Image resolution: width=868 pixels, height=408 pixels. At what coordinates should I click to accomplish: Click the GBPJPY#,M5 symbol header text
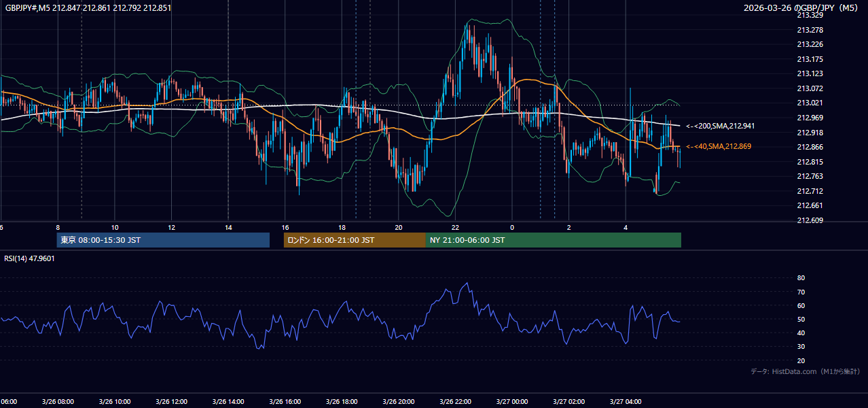pos(88,8)
